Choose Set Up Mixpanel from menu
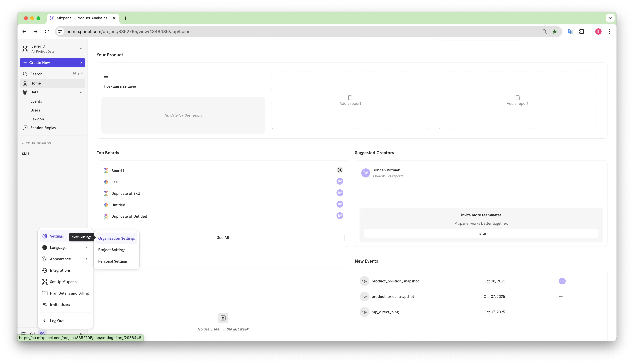Image resolution: width=634 pixels, height=364 pixels. point(65,282)
